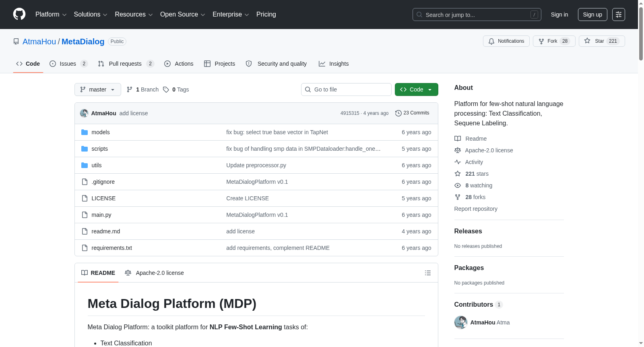Click the Contributors heading link
The height and width of the screenshot is (347, 644).
click(x=478, y=305)
